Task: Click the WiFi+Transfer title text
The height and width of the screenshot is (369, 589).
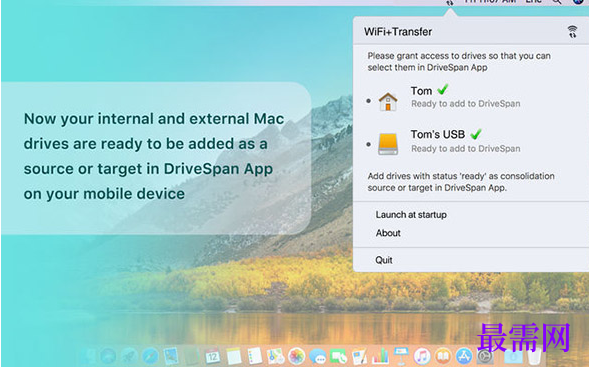Action: point(398,32)
